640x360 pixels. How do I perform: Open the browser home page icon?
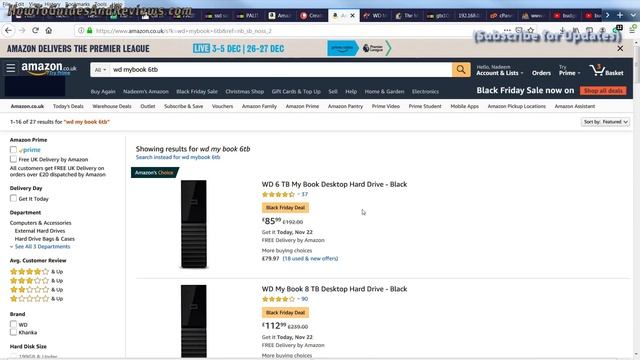[49, 31]
